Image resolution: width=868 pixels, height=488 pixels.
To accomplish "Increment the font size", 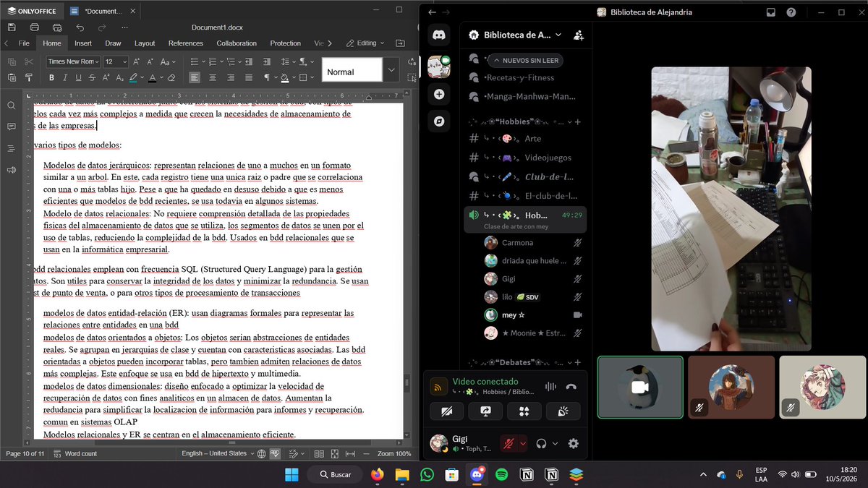I will click(x=137, y=62).
